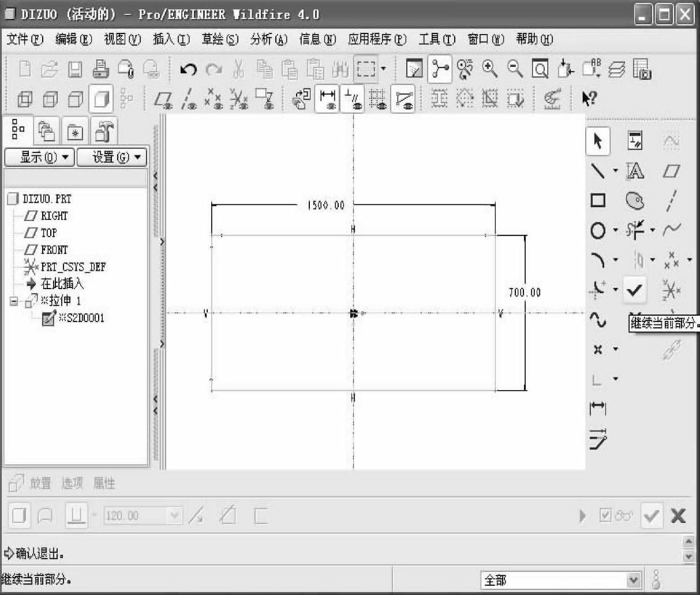Screen dimensions: 700x595
Task: Open the 文件(F) menu
Action: pos(25,39)
